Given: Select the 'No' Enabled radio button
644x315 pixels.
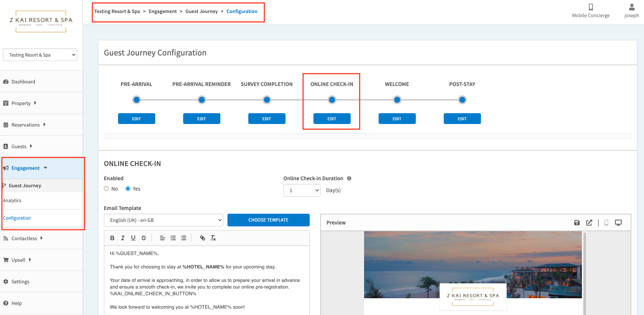Looking at the screenshot, I should pos(106,189).
